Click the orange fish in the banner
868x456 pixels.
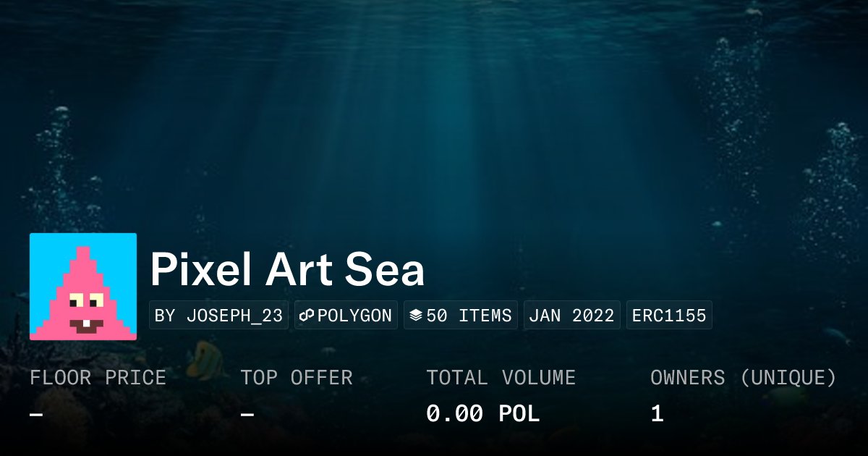pos(204,360)
